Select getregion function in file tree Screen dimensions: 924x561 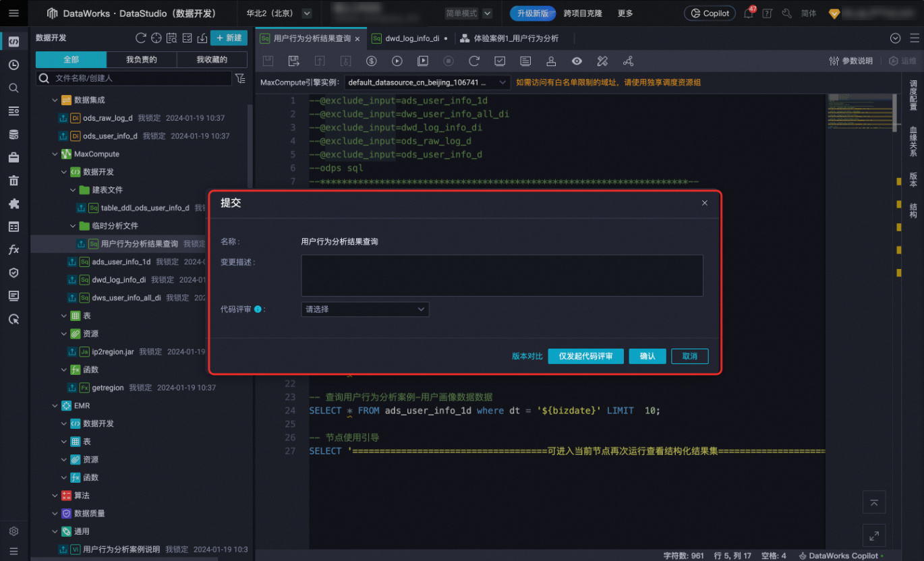click(108, 388)
